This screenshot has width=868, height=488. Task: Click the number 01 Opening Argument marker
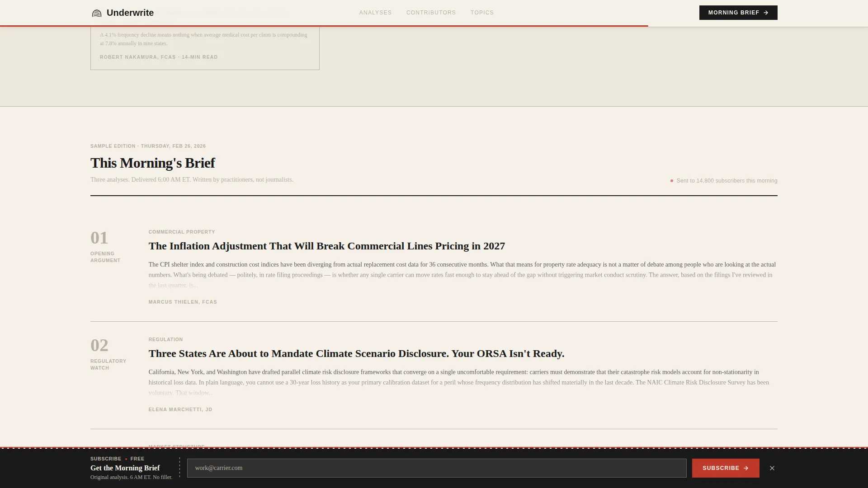106,247
